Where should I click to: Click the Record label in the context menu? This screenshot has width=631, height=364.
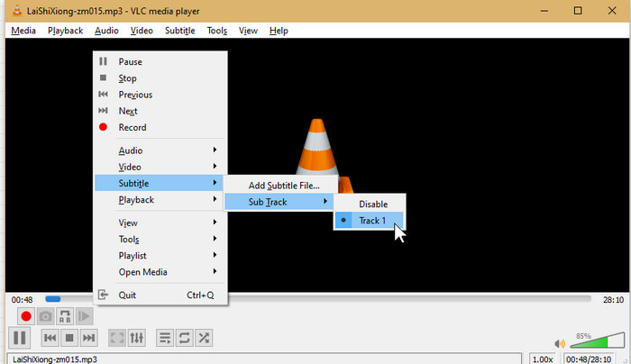tap(133, 128)
